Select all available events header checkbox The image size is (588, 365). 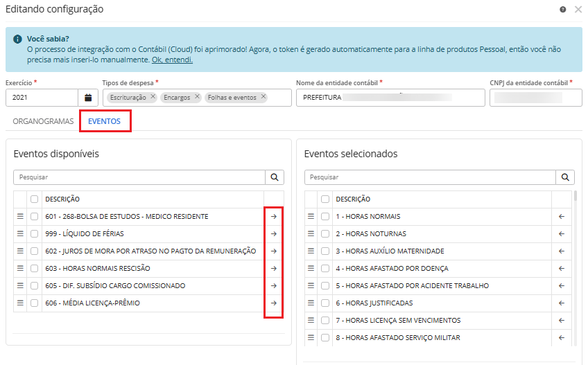34,199
